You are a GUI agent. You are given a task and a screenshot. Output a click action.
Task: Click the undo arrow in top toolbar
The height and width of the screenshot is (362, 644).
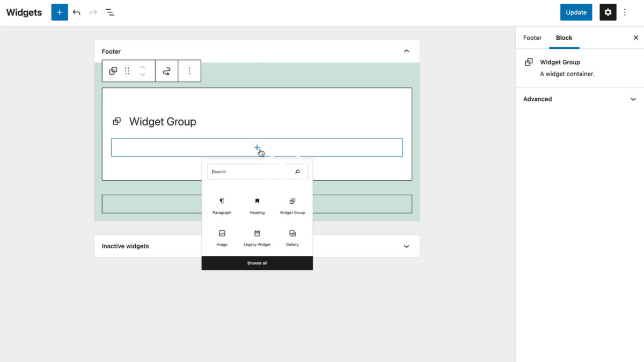click(x=77, y=12)
